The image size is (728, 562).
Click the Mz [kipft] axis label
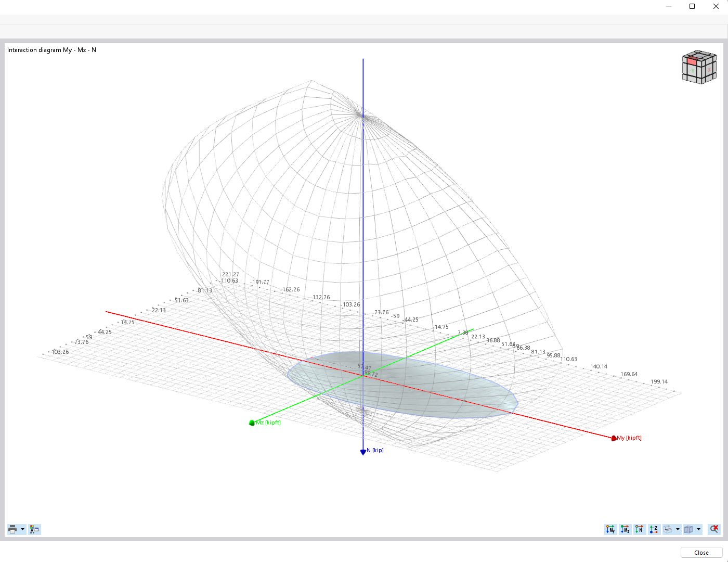click(268, 423)
